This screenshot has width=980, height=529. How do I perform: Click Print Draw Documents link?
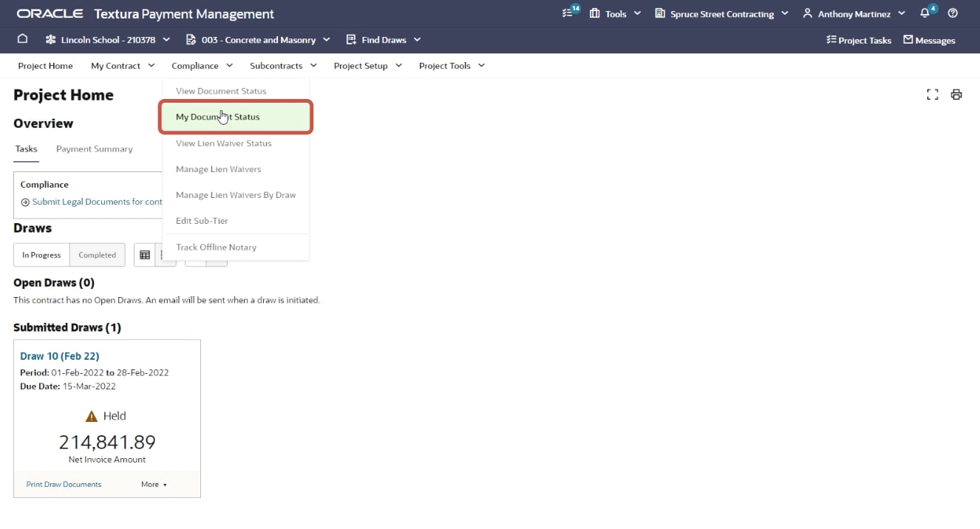click(x=64, y=485)
